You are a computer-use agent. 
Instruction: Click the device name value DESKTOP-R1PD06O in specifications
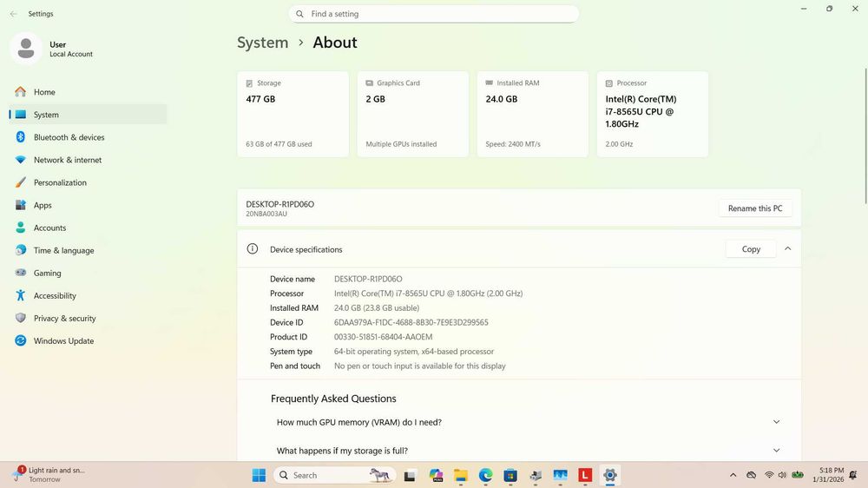368,280
